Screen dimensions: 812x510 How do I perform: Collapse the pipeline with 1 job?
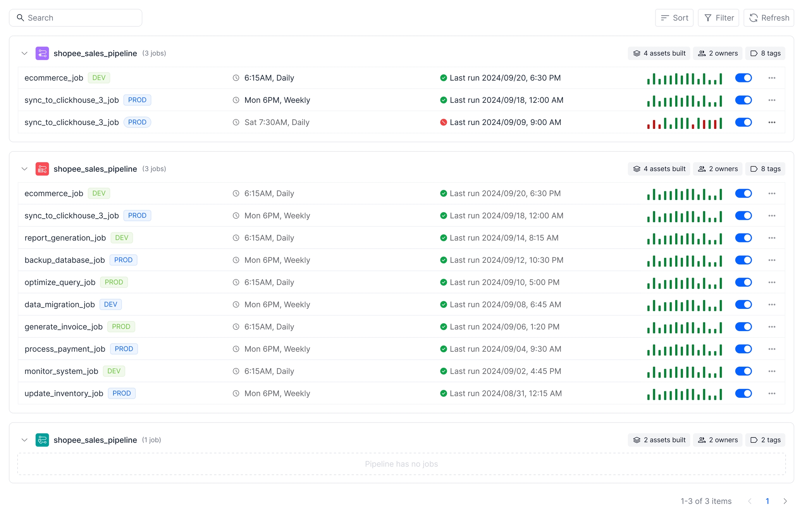[x=24, y=440]
